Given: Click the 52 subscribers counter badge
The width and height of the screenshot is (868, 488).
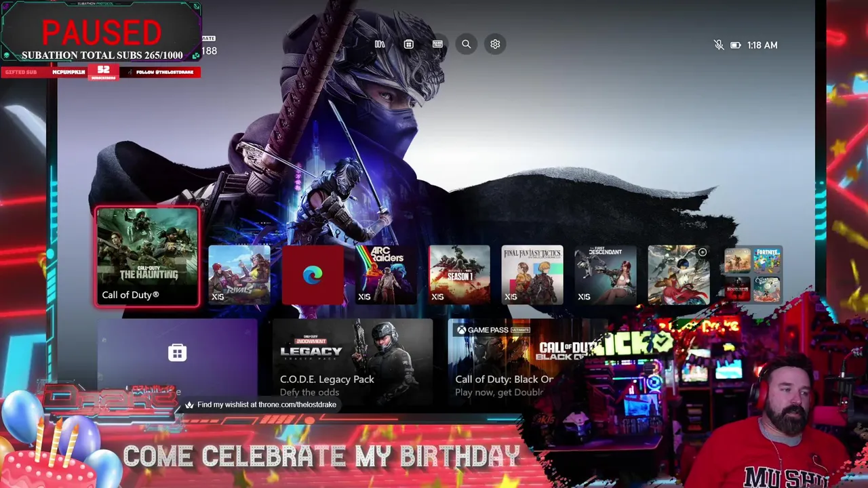Looking at the screenshot, I should 103,72.
